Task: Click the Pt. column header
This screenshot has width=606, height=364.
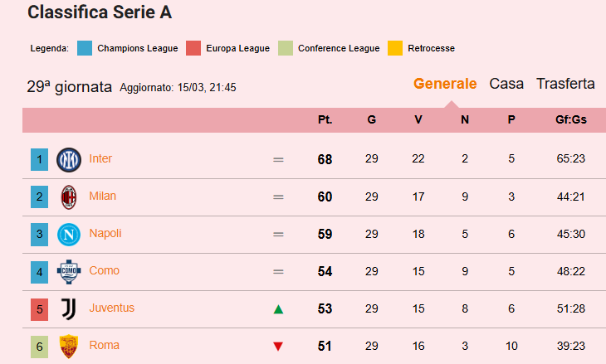Action: coord(325,119)
